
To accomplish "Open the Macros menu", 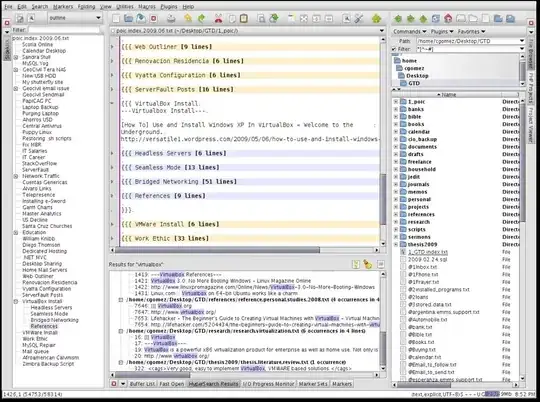I will click(x=147, y=7).
